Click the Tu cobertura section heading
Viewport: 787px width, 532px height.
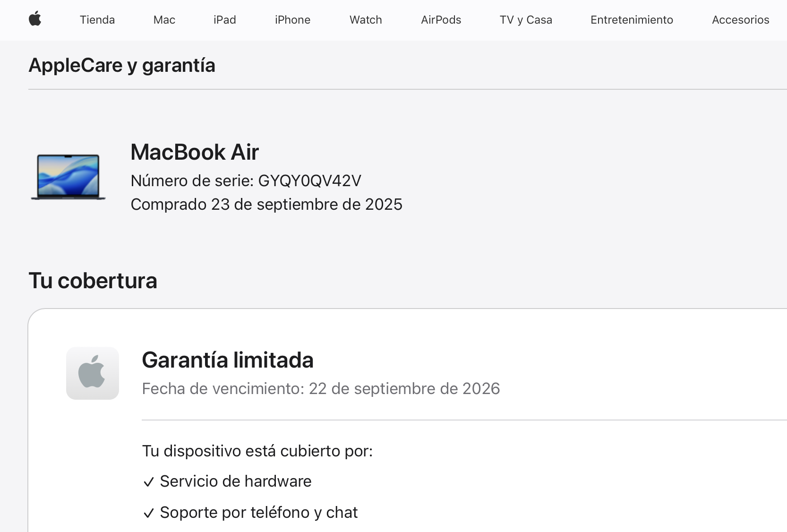click(93, 281)
